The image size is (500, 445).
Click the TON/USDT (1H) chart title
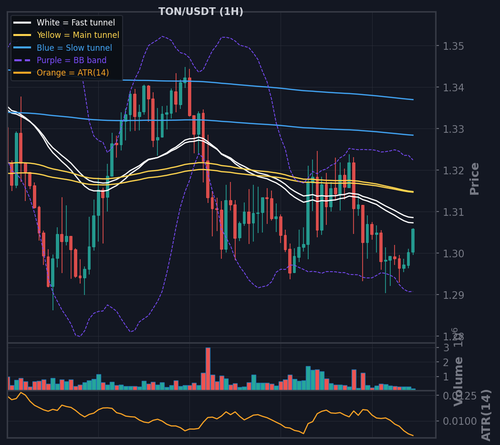(x=201, y=11)
